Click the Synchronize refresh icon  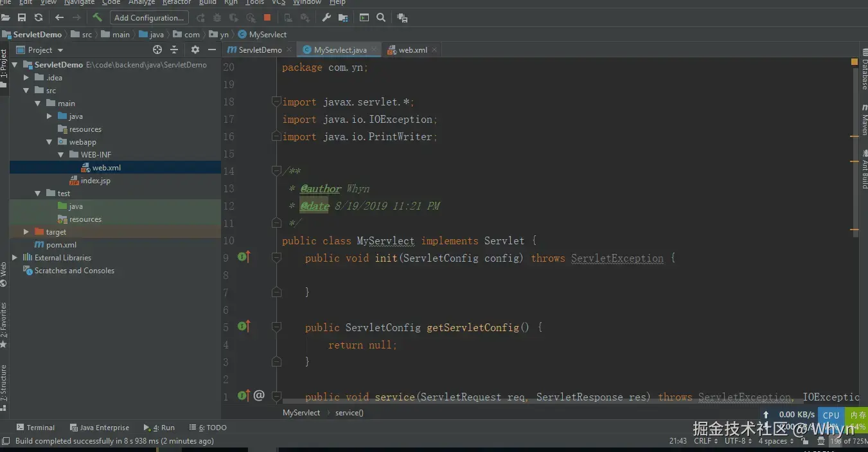39,18
